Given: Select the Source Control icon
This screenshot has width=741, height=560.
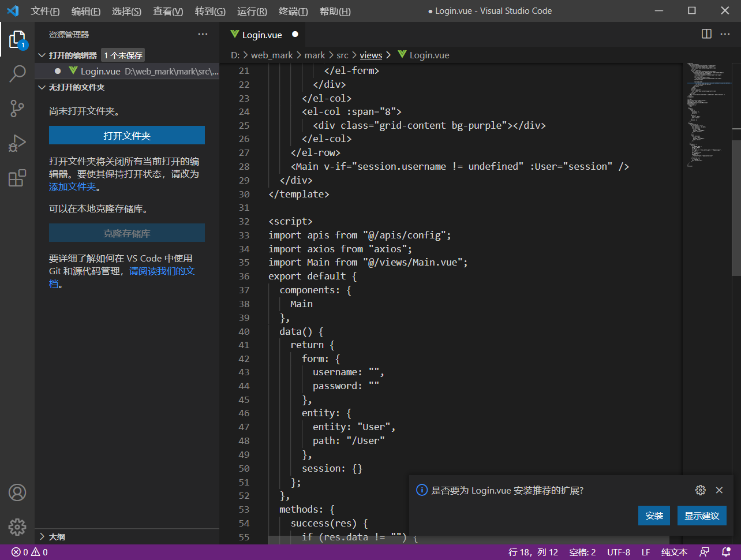Looking at the screenshot, I should [x=17, y=109].
